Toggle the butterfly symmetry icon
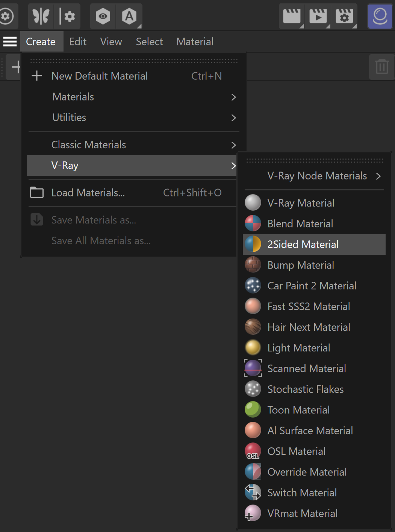Image resolution: width=395 pixels, height=532 pixels. point(41,16)
